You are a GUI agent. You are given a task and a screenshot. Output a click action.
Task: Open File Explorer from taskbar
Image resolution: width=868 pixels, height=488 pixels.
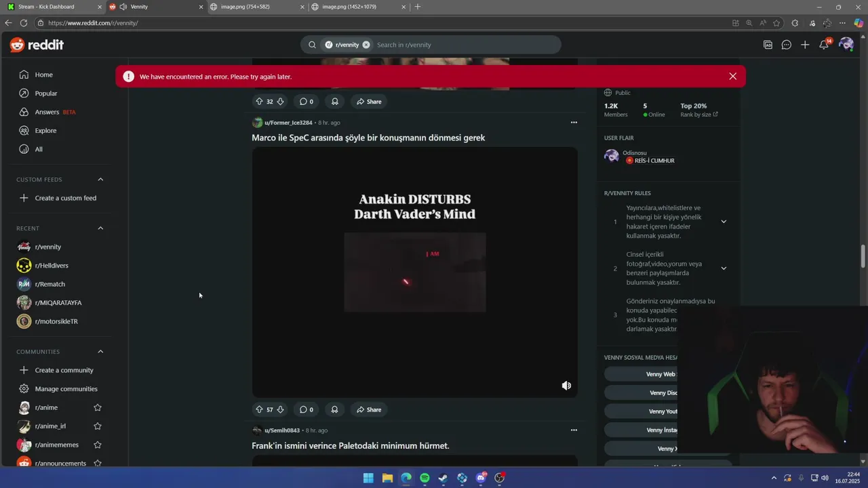click(x=387, y=478)
